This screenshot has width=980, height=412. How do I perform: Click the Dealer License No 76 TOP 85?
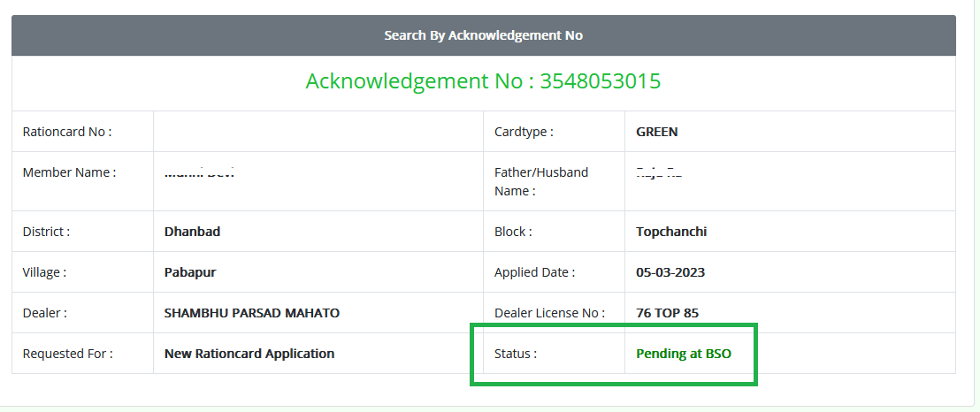pos(668,313)
